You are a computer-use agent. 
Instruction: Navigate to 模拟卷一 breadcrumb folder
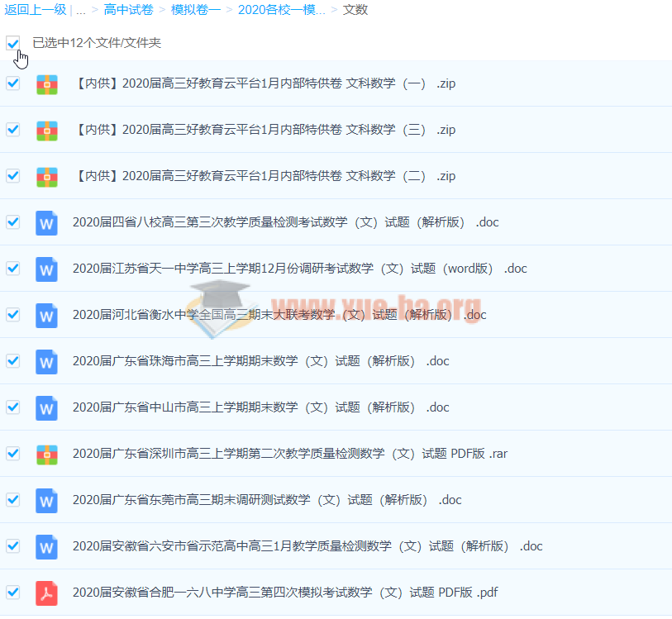pyautogui.click(x=195, y=10)
